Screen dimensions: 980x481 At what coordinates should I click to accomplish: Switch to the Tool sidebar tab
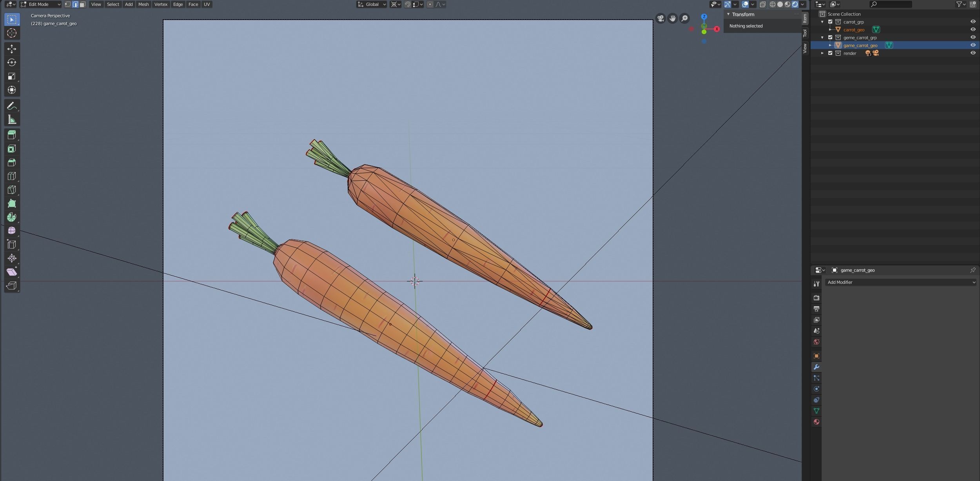tap(805, 33)
